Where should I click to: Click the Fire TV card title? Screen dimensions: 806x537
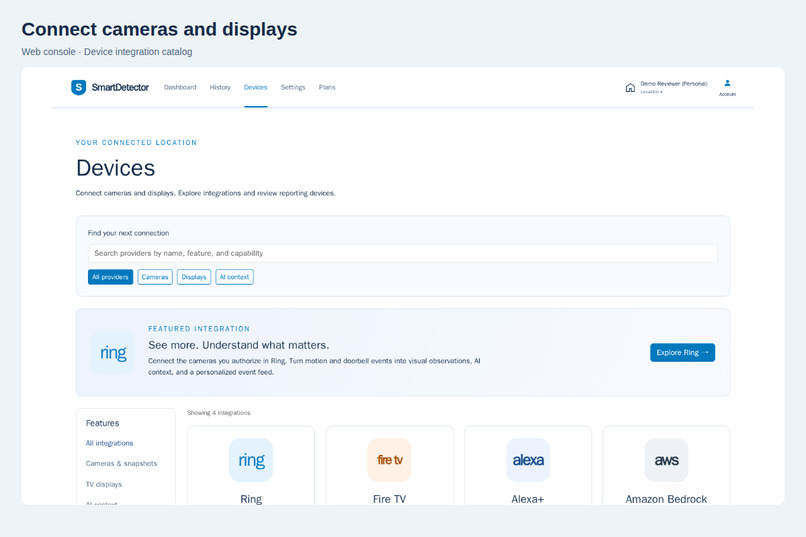[390, 499]
